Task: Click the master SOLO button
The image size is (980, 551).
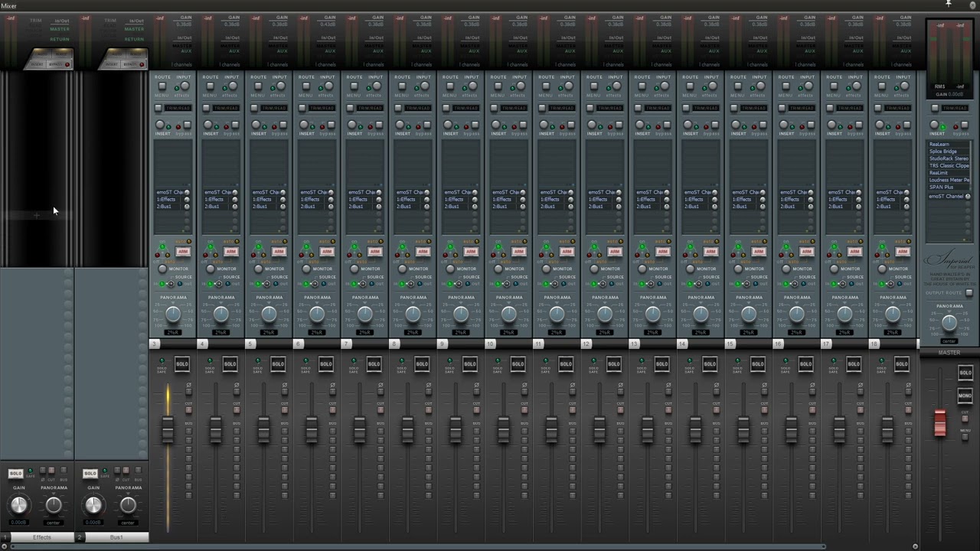Action: (965, 372)
